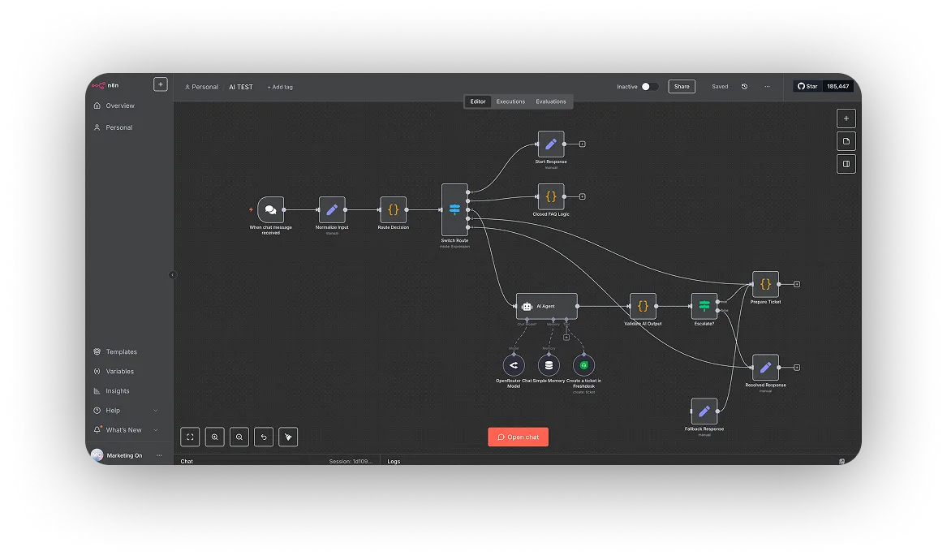Screen dimensions: 947x560
Task: Open the three-dot workflow options menu
Action: coord(767,87)
